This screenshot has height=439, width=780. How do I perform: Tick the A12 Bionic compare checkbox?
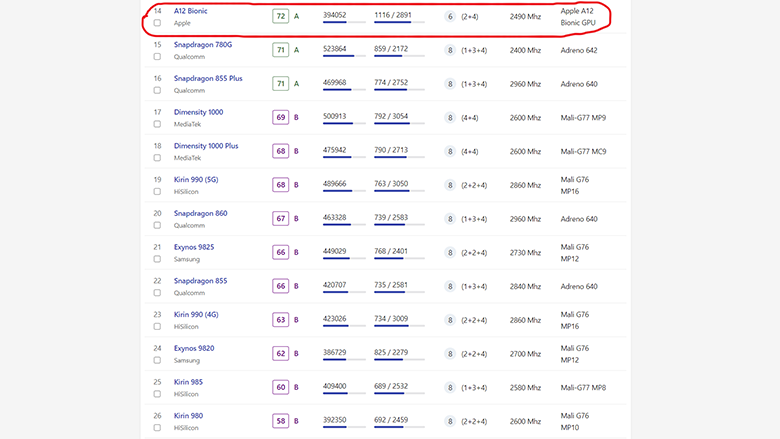157,23
